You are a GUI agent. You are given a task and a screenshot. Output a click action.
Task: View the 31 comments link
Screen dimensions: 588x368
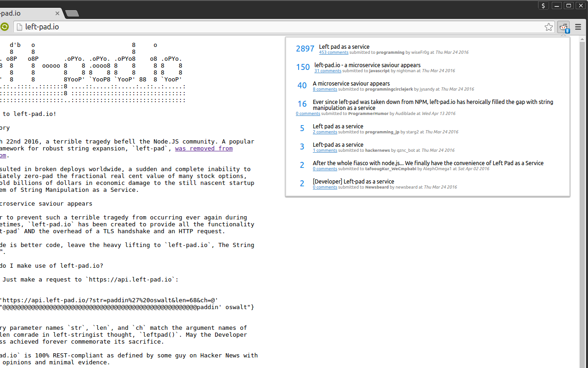point(328,71)
